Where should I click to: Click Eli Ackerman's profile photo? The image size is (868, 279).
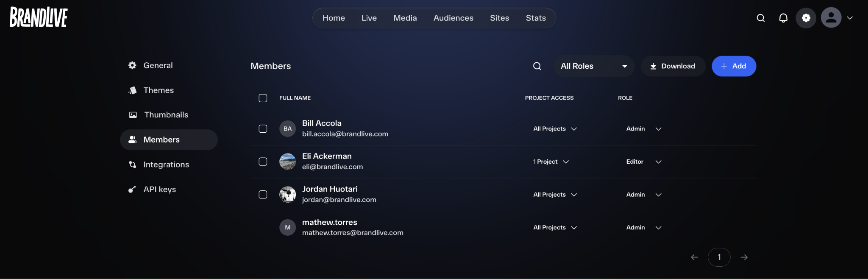(287, 162)
